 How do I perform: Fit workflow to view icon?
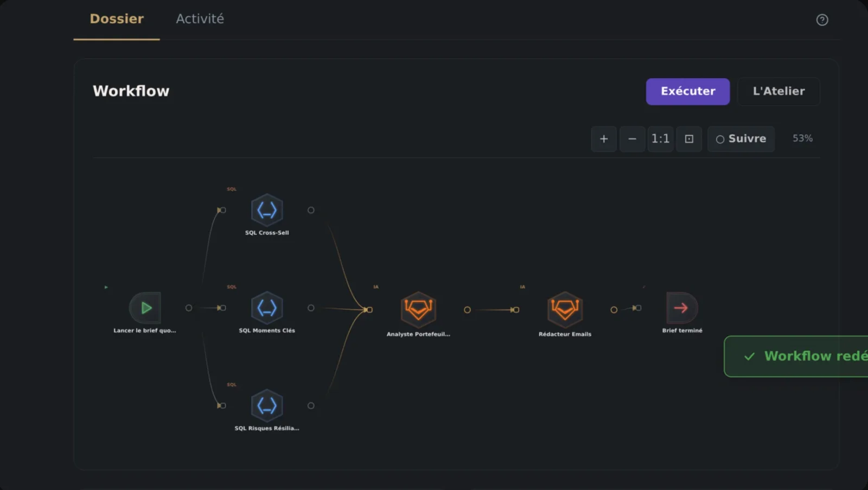pyautogui.click(x=689, y=139)
